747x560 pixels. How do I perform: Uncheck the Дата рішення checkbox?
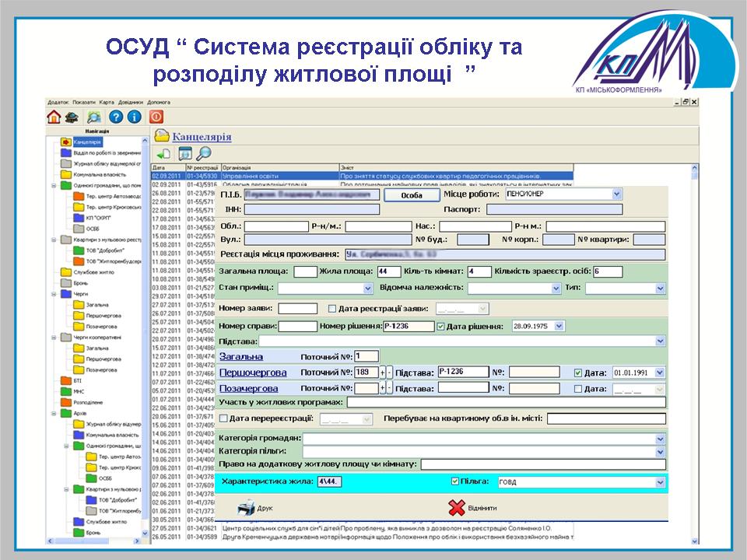441,327
